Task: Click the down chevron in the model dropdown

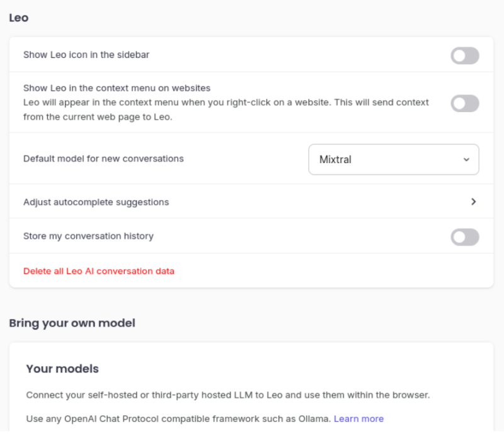Action: pos(466,159)
